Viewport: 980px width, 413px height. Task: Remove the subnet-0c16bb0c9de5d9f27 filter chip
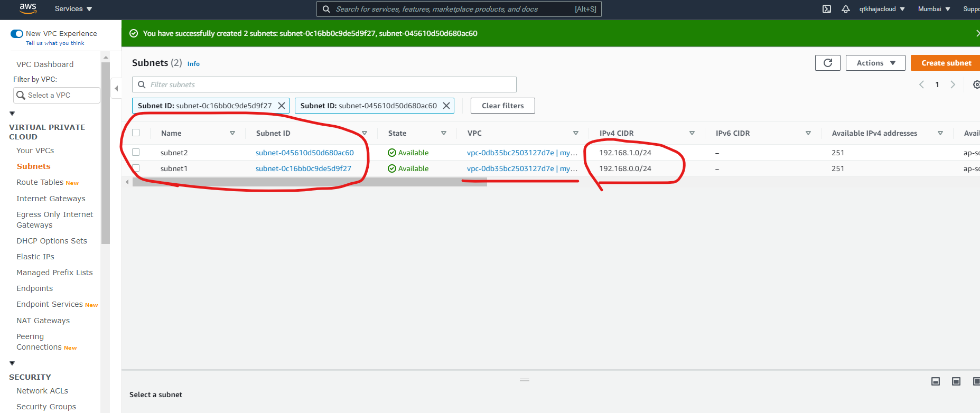282,106
